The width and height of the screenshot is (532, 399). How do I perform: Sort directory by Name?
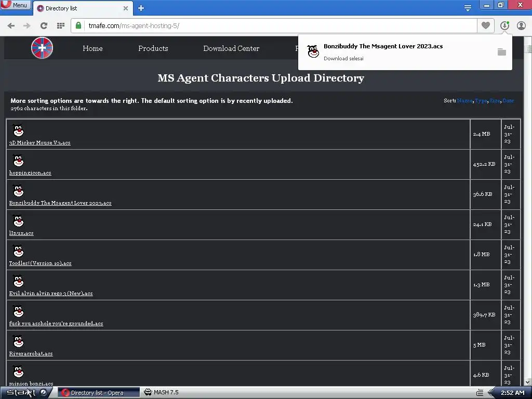pos(464,101)
